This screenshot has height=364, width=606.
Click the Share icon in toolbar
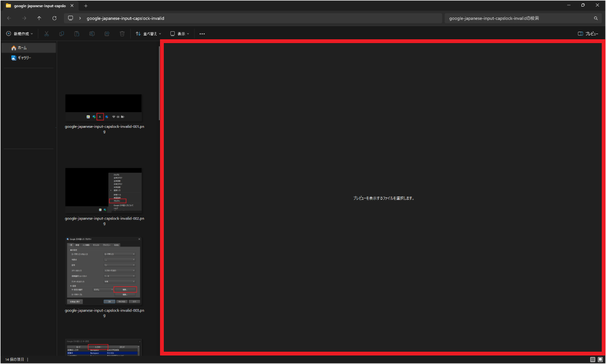pos(107,34)
